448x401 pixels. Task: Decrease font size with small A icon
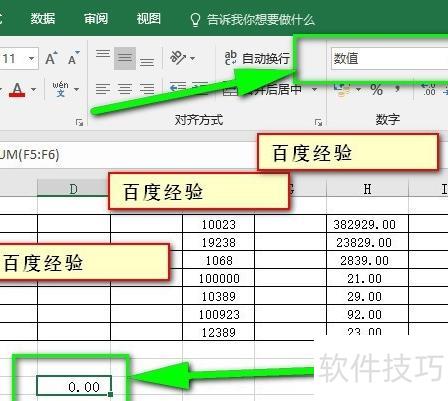(73, 58)
